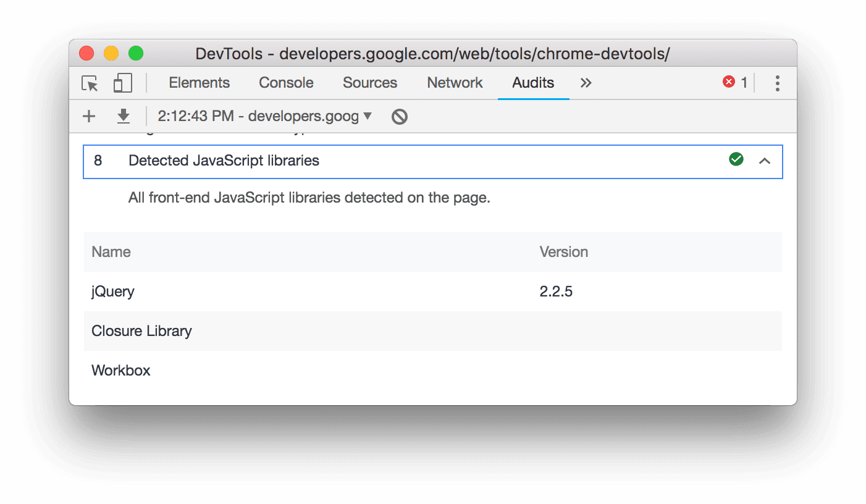Click the new audit plus icon
This screenshot has width=866, height=504.
(x=88, y=115)
